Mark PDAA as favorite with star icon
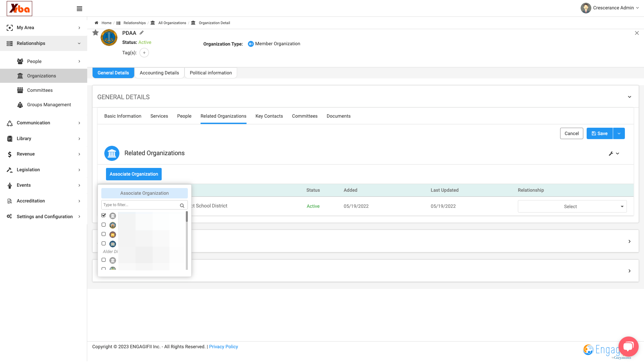 (x=96, y=33)
